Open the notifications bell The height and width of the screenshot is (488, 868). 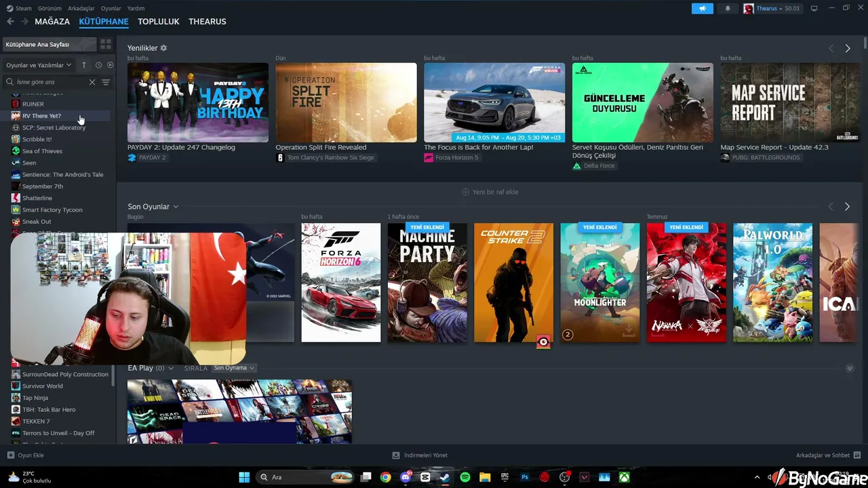(x=728, y=8)
